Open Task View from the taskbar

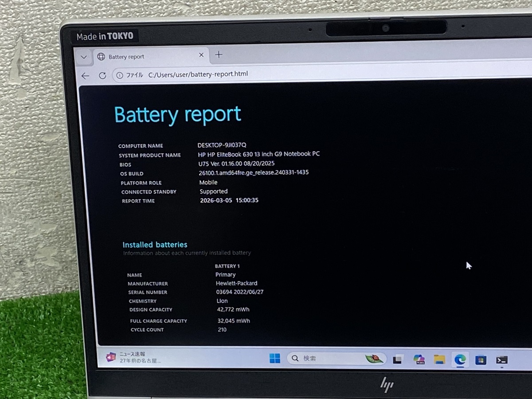tap(398, 360)
